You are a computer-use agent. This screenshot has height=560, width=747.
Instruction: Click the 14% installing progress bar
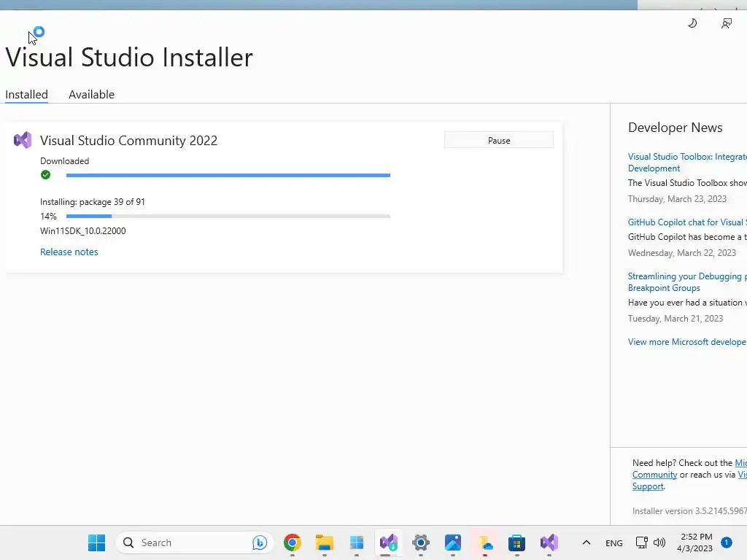click(x=228, y=216)
